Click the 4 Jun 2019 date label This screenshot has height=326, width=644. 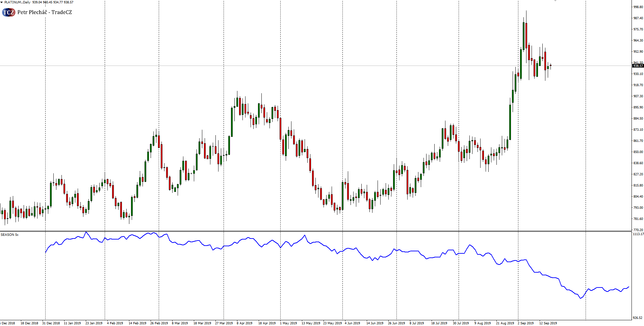pos(352,323)
